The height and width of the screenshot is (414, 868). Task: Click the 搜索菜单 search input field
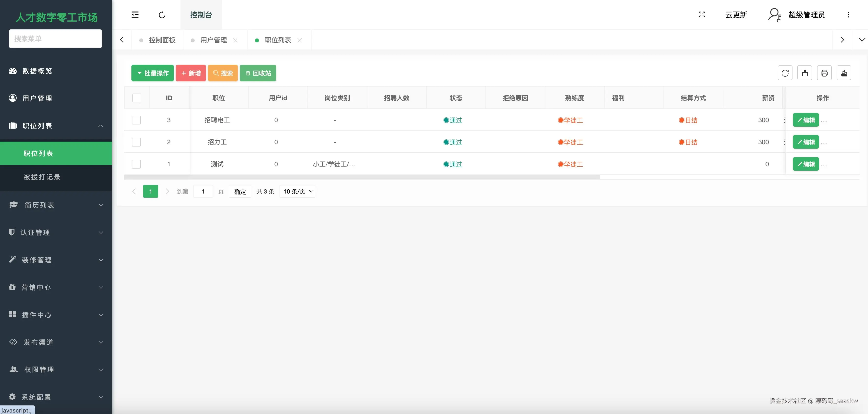tap(55, 39)
